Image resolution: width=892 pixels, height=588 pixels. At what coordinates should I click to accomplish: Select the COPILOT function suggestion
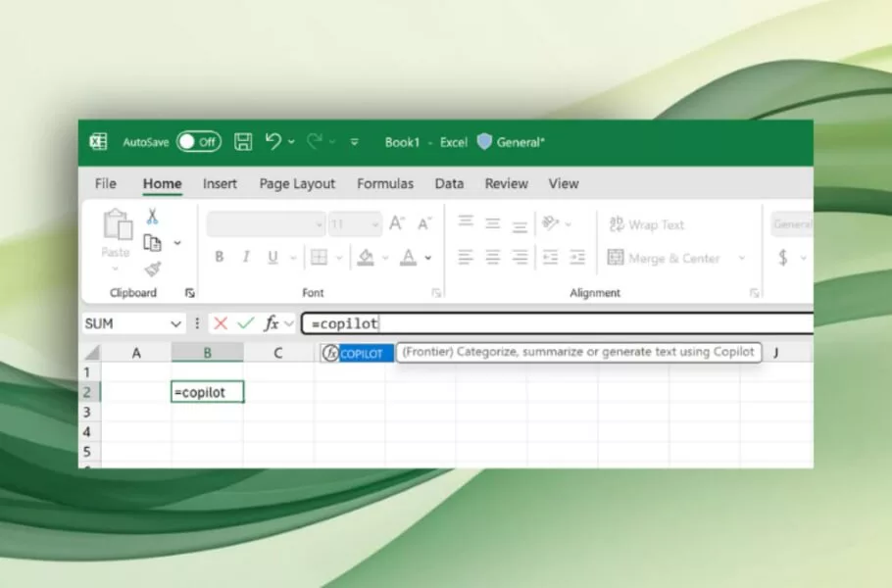click(x=358, y=353)
